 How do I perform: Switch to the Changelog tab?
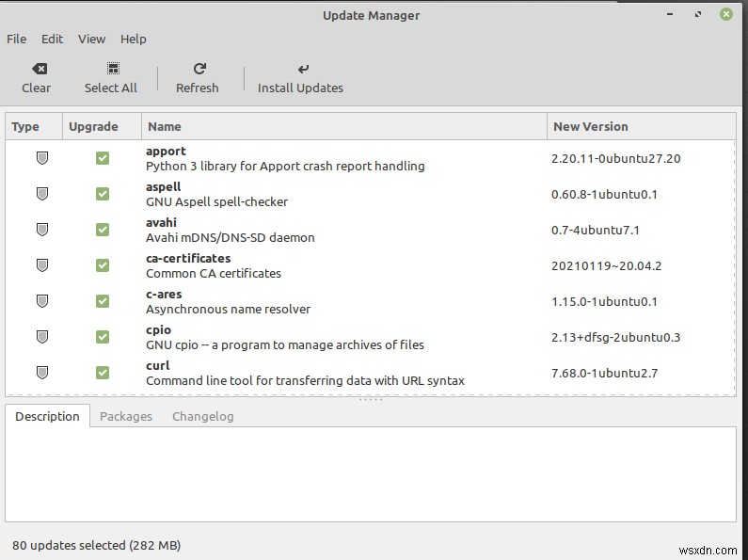click(x=202, y=416)
